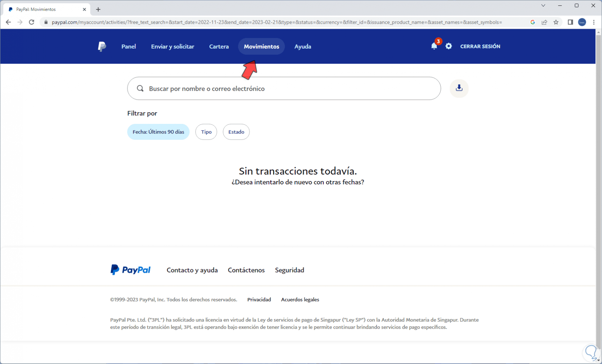
Task: Click the Google icon in the address bar
Action: [533, 22]
